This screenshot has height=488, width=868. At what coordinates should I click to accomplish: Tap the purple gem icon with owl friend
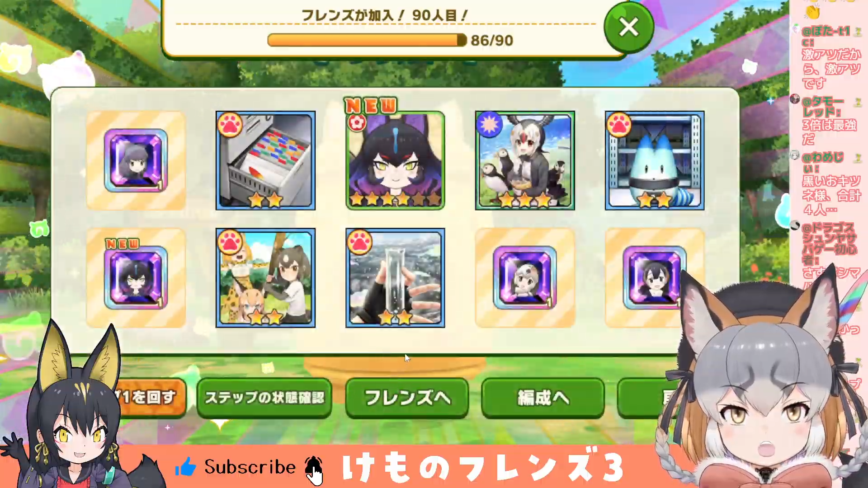point(525,277)
